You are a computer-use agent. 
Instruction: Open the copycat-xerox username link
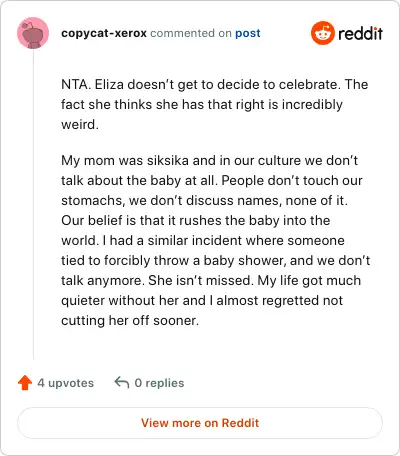point(104,33)
